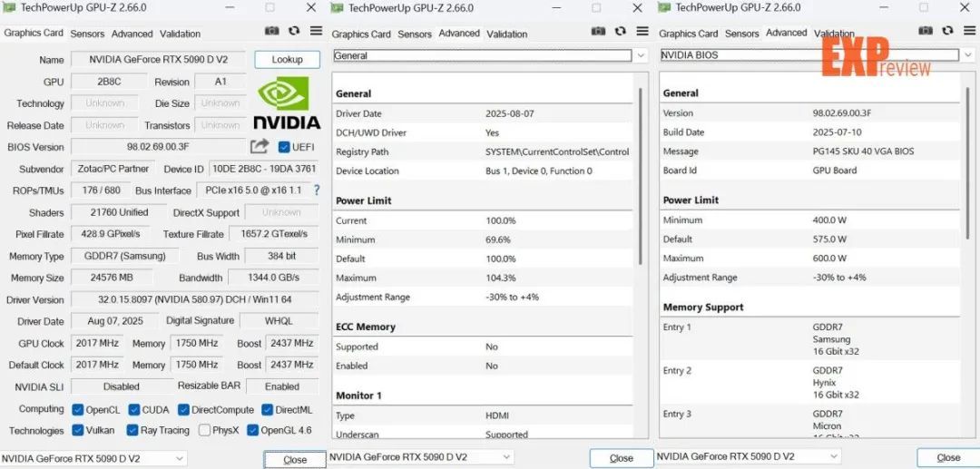The height and width of the screenshot is (469, 980).
Task: Toggle the UEFI checkbox
Action: click(x=284, y=147)
